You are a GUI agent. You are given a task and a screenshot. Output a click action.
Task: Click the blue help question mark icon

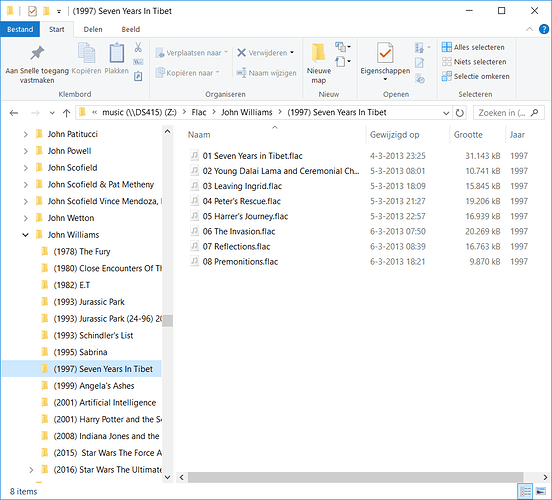tap(544, 29)
